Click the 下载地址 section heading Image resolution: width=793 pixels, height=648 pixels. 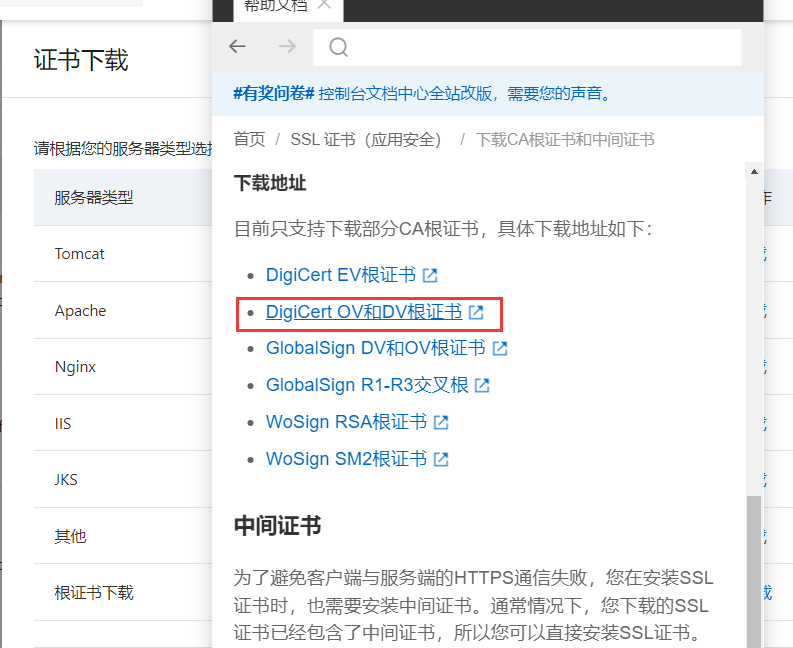[x=270, y=183]
